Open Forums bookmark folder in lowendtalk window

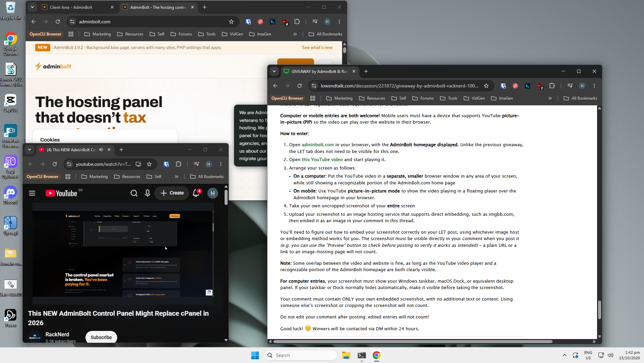[x=423, y=98]
